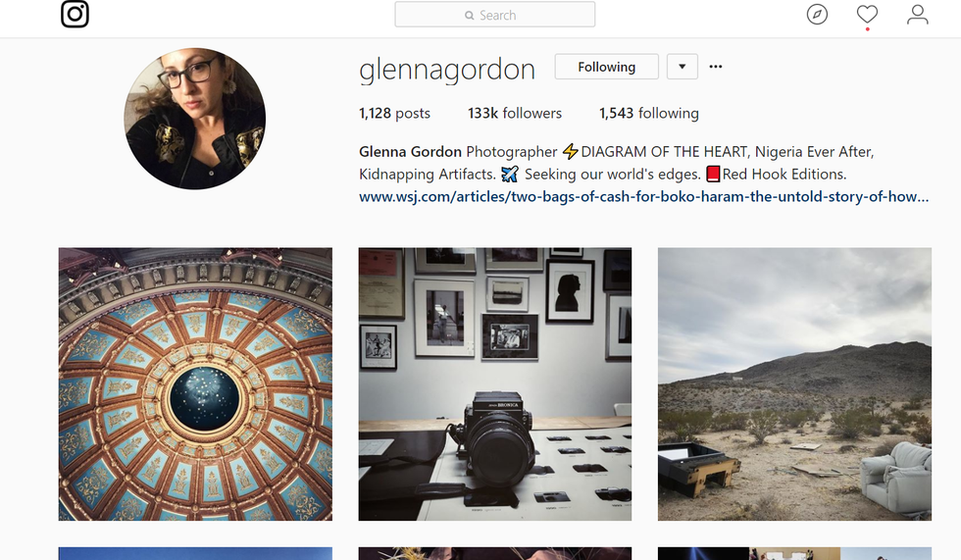View the 1,128 posts count

click(x=394, y=114)
